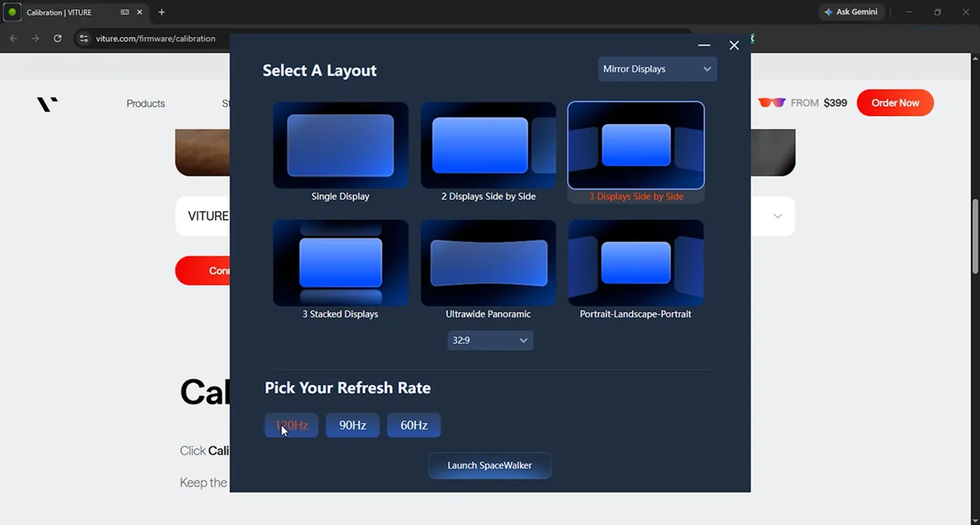This screenshot has height=525, width=980.
Task: Pick the 3 Displays Side by Side layout
Action: (x=635, y=145)
